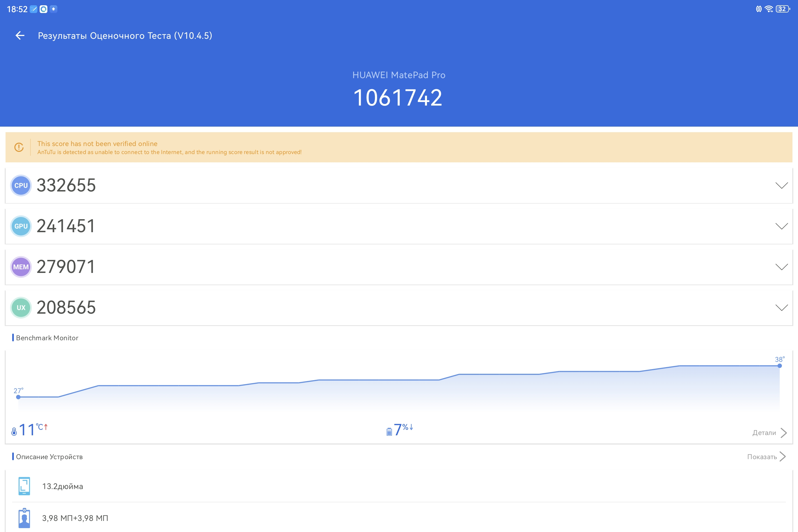Viewport: 798px width, 532px height.
Task: Tap the UX score badge icon
Action: point(21,307)
